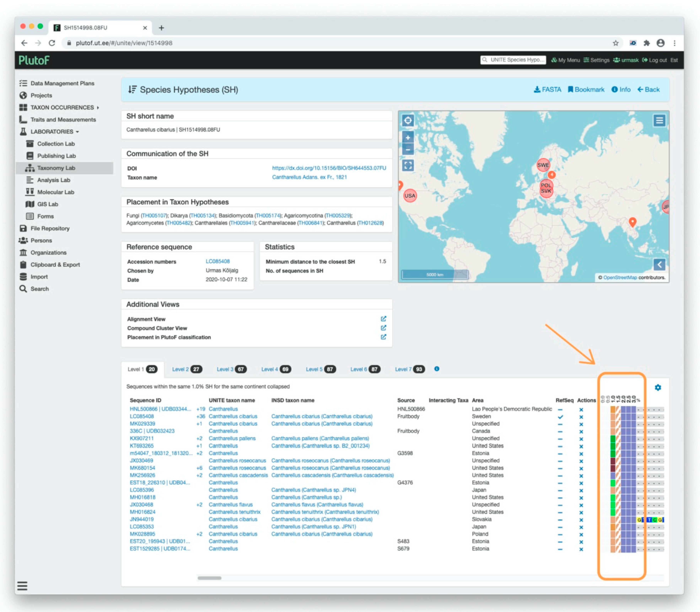Click the map locate-position crosshair icon
Screen dimensions: 700x612
(408, 120)
